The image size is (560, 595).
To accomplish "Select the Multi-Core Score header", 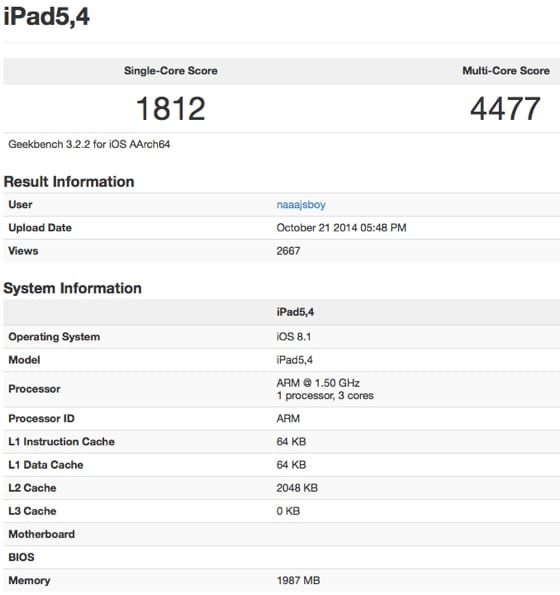I will [x=506, y=71].
